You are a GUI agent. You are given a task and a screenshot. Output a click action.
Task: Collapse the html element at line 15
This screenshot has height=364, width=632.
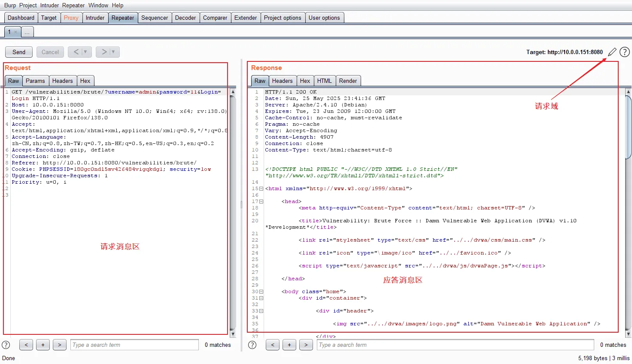point(261,188)
